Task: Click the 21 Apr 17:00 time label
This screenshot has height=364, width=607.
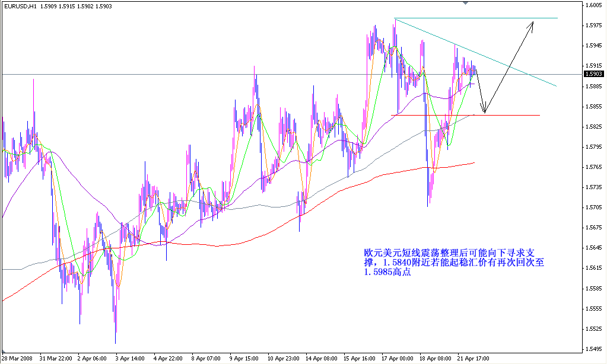Action: coord(473,359)
